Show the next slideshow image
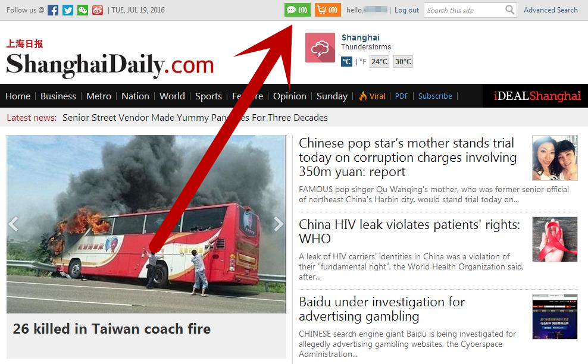The height and width of the screenshot is (364, 588). [x=278, y=224]
